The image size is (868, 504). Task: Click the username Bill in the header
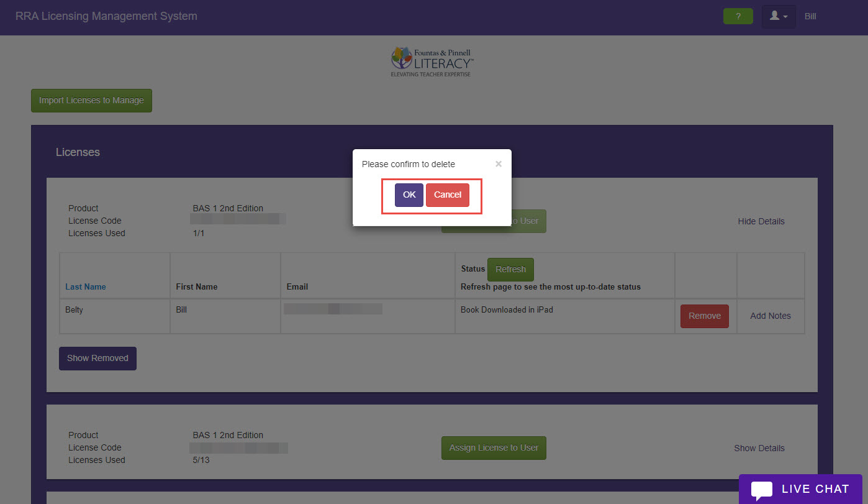[x=810, y=16]
